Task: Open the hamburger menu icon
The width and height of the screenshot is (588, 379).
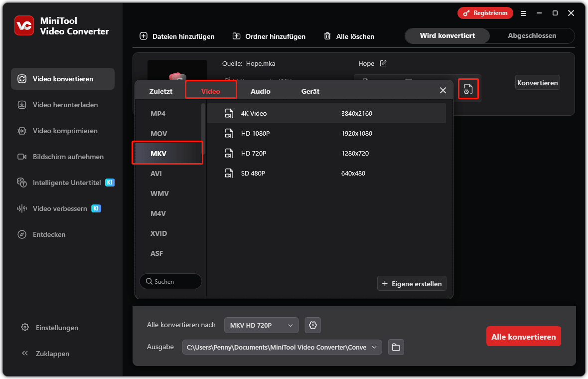Action: coord(523,13)
